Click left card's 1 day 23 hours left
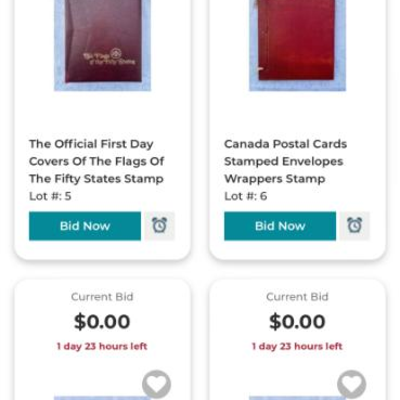The width and height of the screenshot is (400, 400). point(102,346)
